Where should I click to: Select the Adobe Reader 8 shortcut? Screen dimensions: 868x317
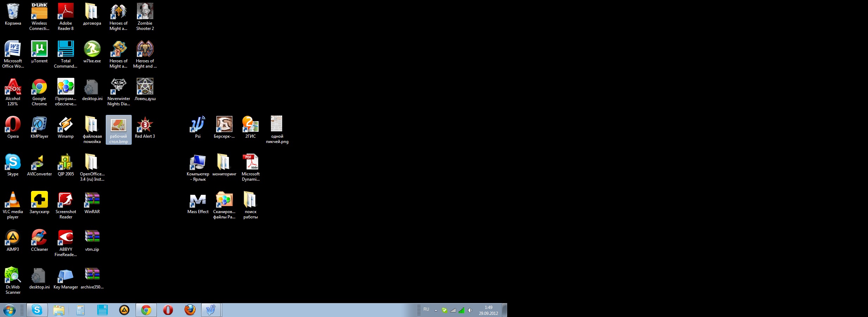coord(66,17)
